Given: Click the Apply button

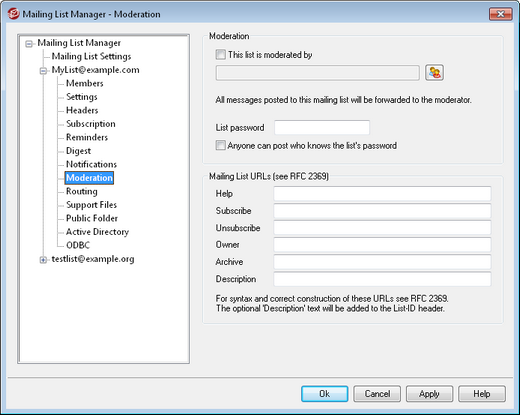Looking at the screenshot, I should point(429,394).
